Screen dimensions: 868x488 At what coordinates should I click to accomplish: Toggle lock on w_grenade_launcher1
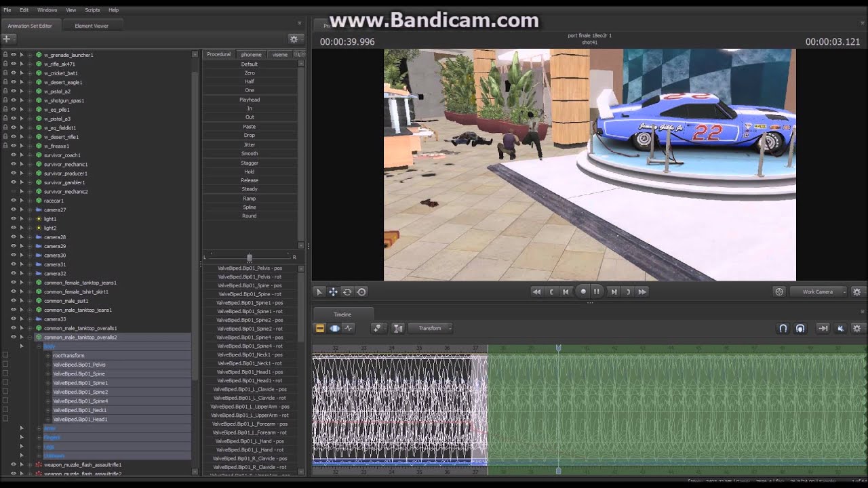click(5, 55)
